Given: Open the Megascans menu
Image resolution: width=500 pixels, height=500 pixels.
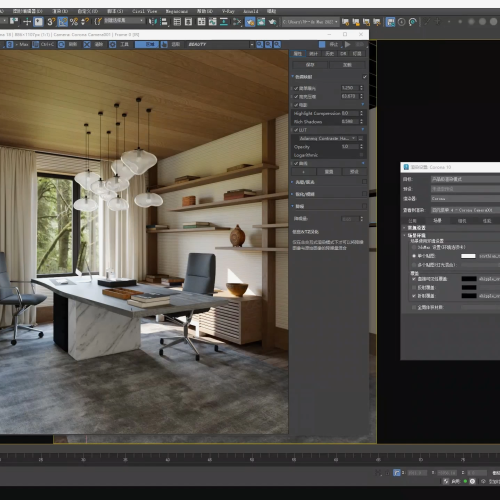Looking at the screenshot, I should (x=177, y=11).
